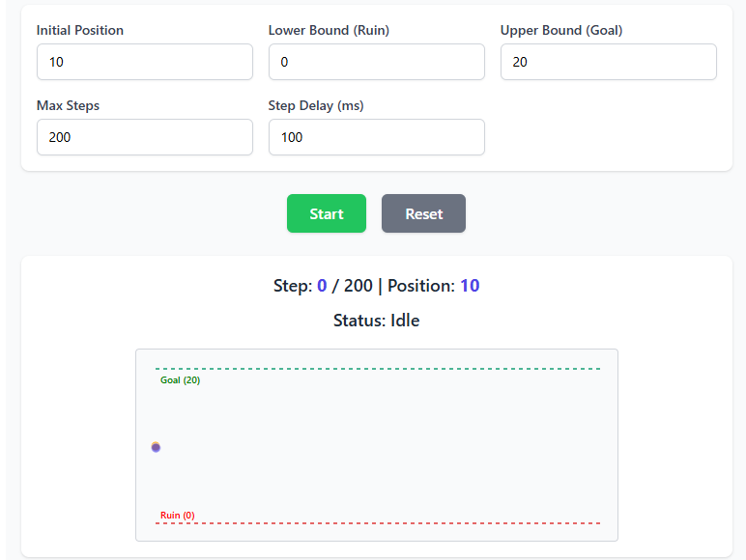The image size is (746, 560).
Task: Click the Upper Bound (Goal) label
Action: point(561,30)
